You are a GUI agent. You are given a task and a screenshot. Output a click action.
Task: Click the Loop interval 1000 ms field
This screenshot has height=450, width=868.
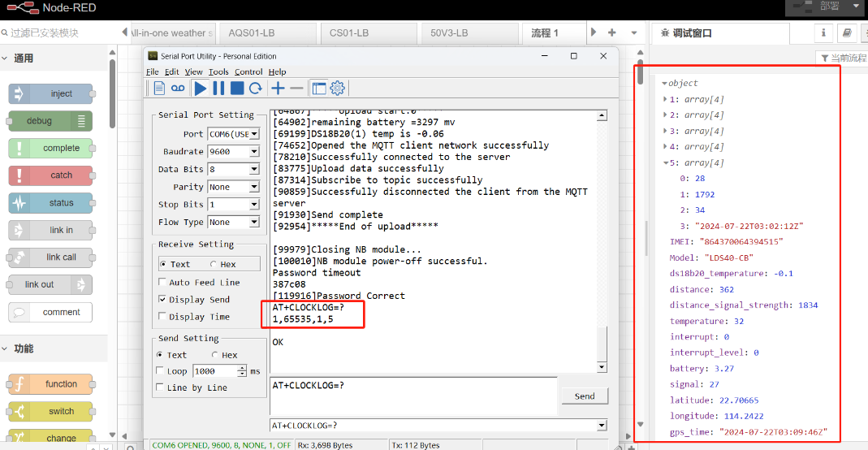click(215, 371)
